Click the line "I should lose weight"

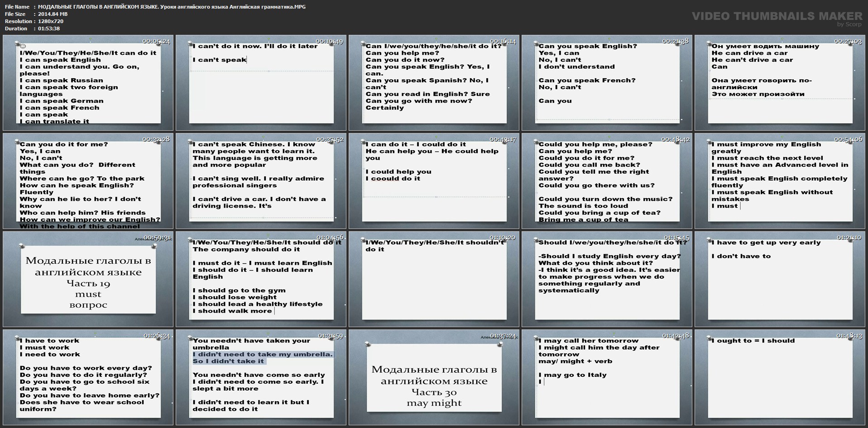[x=234, y=297]
